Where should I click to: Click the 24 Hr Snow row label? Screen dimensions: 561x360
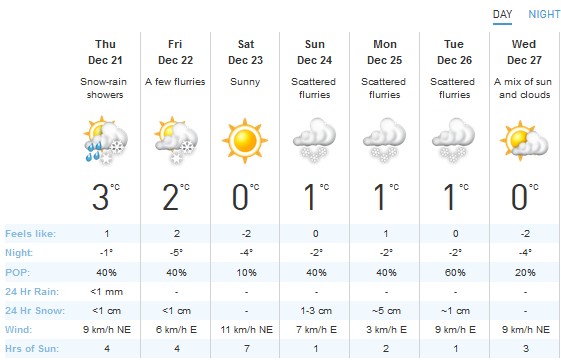pos(35,311)
